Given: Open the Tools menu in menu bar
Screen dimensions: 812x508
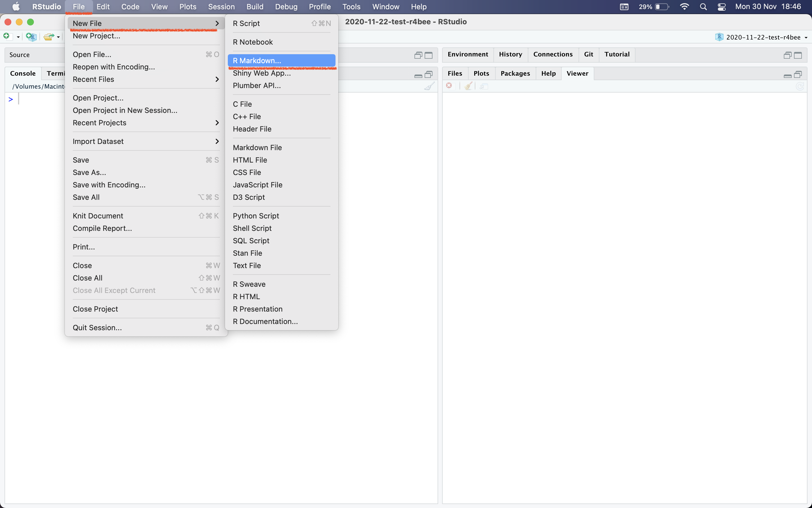Looking at the screenshot, I should [351, 7].
